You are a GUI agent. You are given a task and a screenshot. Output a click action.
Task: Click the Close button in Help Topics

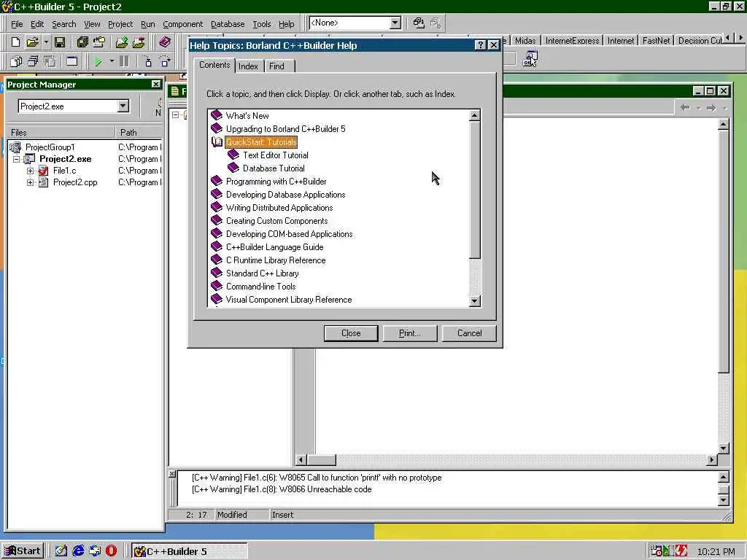click(351, 333)
